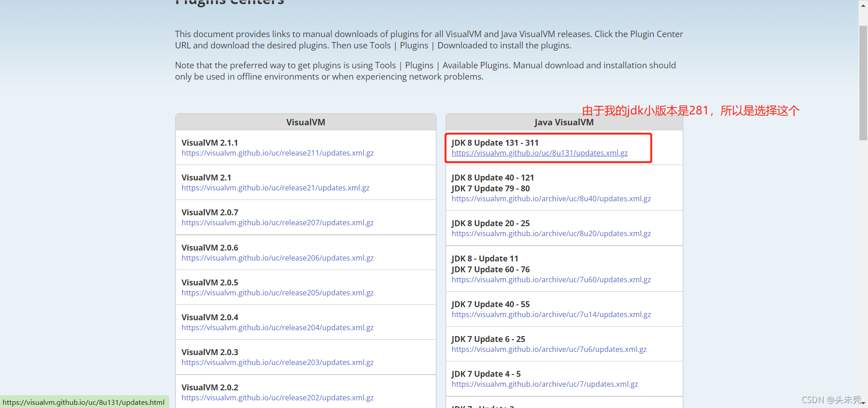Screen dimensions: 868x408
Task: Select the 'VisualVM 2.0.2' heading text
Action: [210, 387]
